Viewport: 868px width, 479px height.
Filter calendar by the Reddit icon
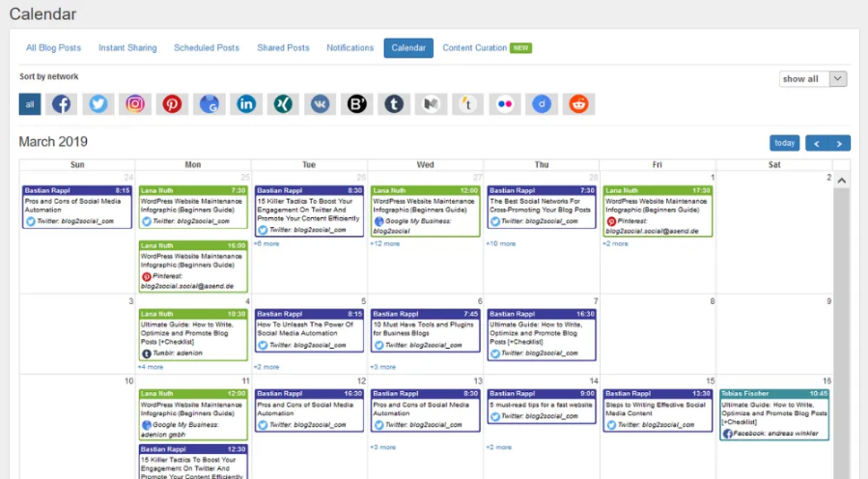point(578,104)
